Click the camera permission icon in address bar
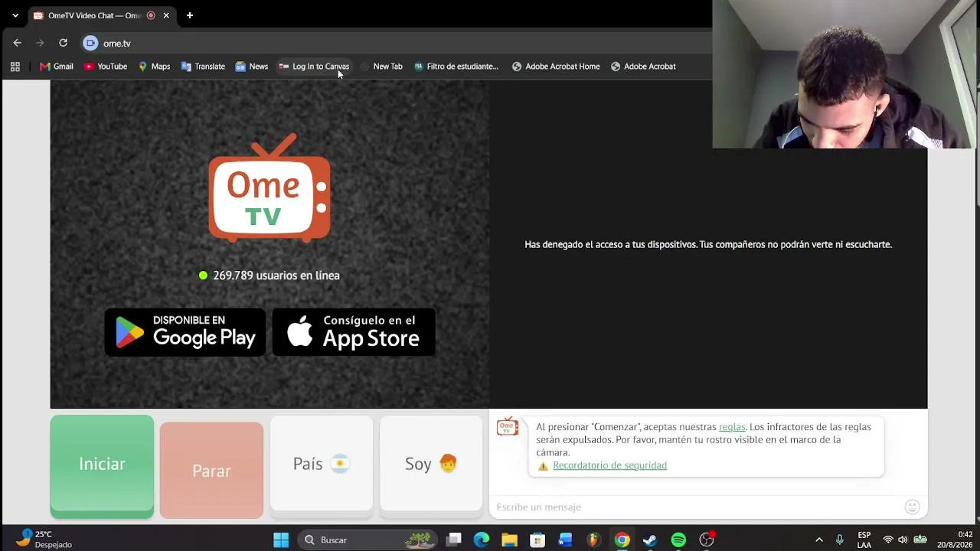The width and height of the screenshot is (980, 551). [x=90, y=43]
